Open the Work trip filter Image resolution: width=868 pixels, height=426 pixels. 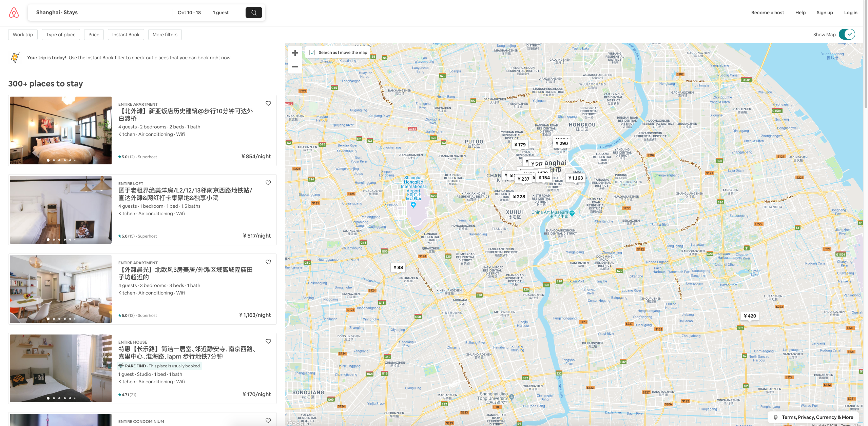(x=23, y=35)
